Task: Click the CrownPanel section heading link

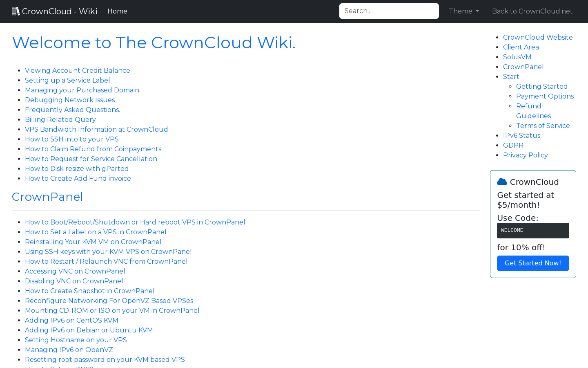Action: click(x=47, y=197)
